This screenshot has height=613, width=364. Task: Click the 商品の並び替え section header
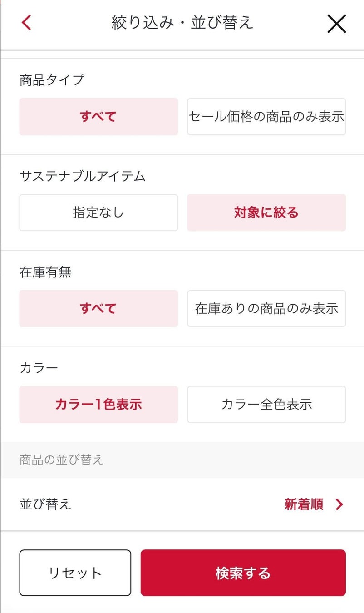point(62,460)
